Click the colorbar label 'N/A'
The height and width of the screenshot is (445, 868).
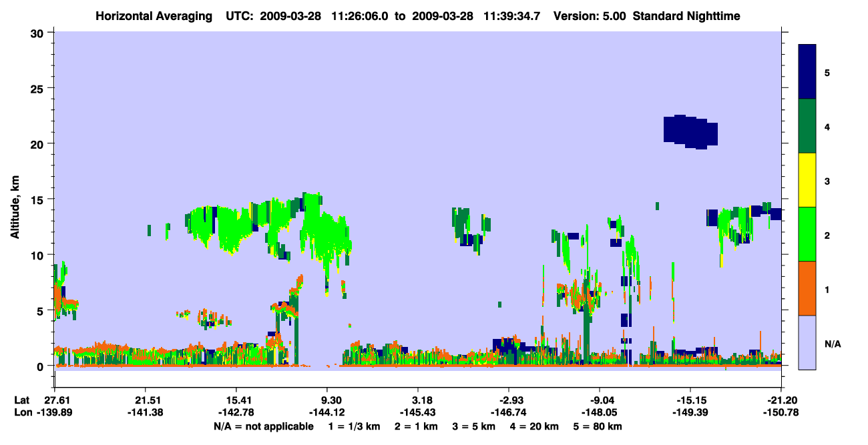(833, 344)
